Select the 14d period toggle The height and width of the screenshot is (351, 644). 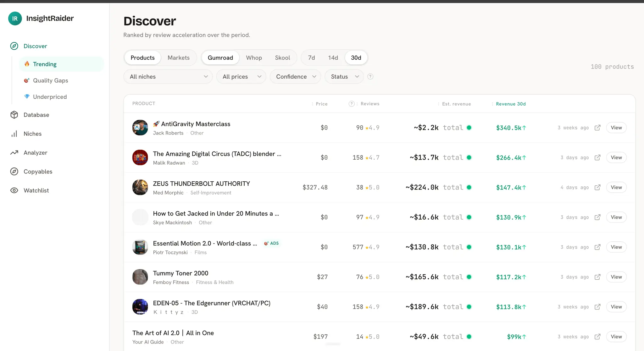click(333, 58)
